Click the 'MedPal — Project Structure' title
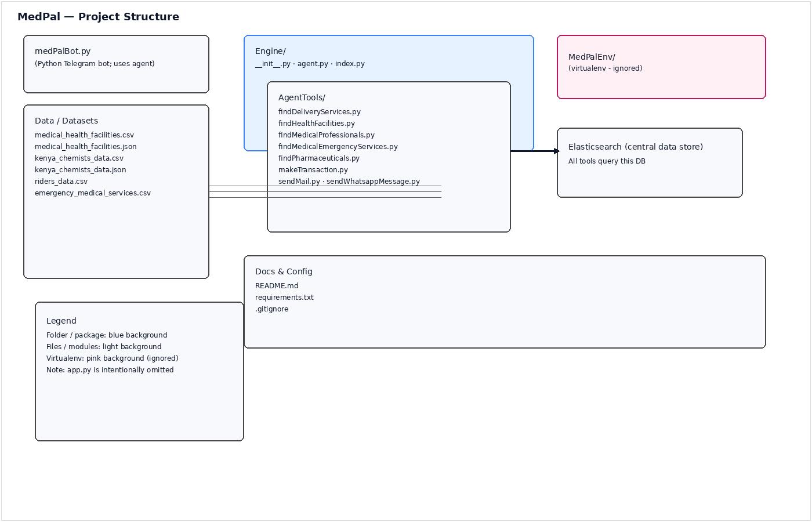Viewport: 812px width, 522px height. pos(98,17)
